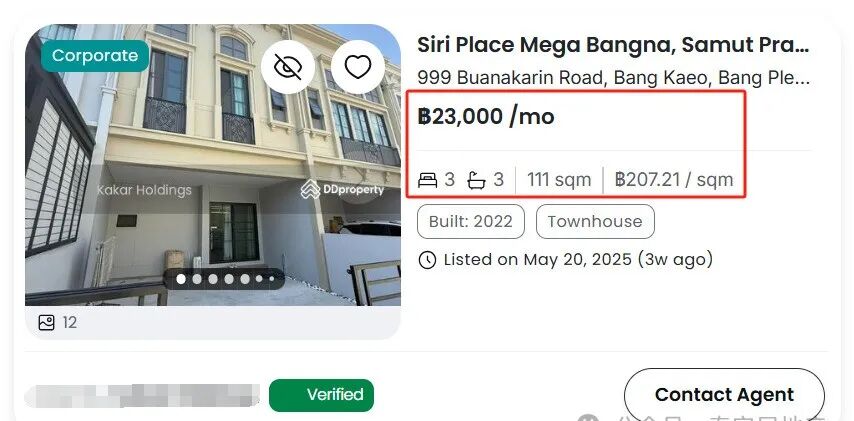854x421 pixels.
Task: Open the photo gallery count icon
Action: pos(46,323)
